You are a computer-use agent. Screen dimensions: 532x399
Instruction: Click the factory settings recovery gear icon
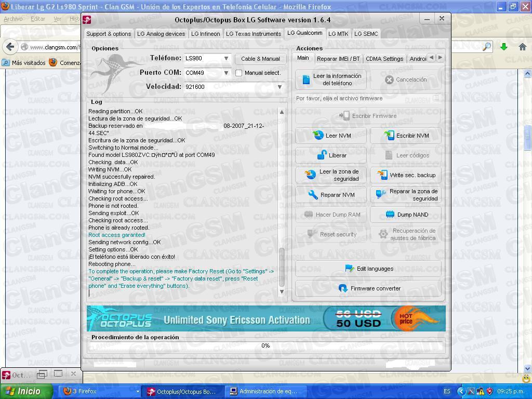[x=383, y=234]
